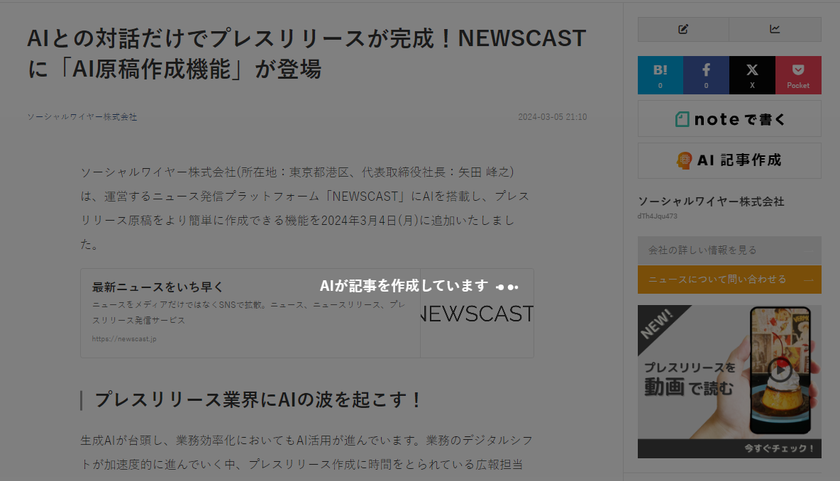This screenshot has width=840, height=481.
Task: Play the pudding video thumbnail
Action: 780,370
